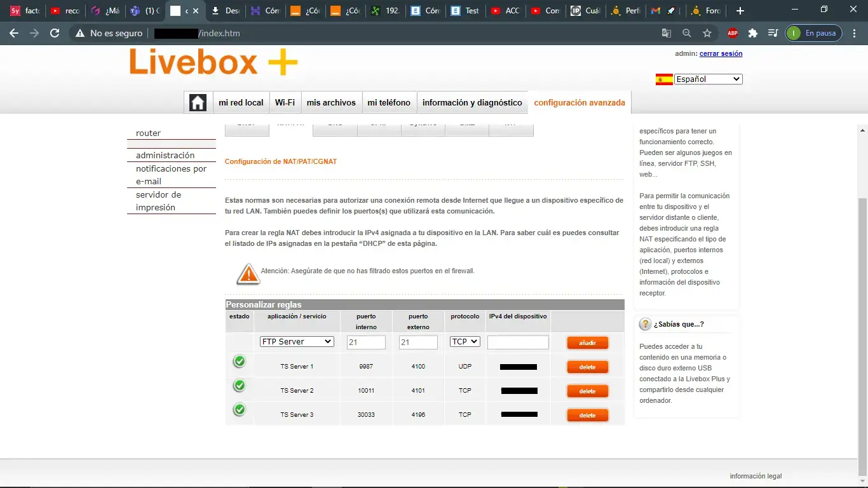The width and height of the screenshot is (868, 488).
Task: Open the 'FTP Server' application dropdown
Action: 297,342
